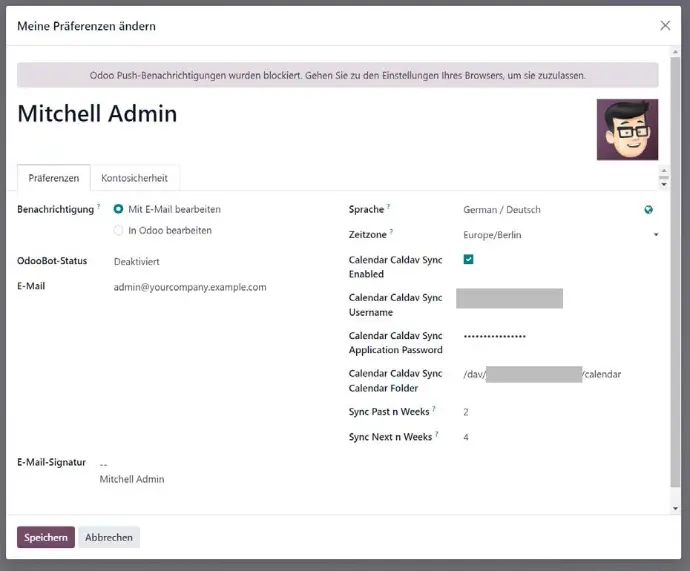Click the help icon beside Sync Next n Weeks
The height and width of the screenshot is (571, 690).
point(436,435)
